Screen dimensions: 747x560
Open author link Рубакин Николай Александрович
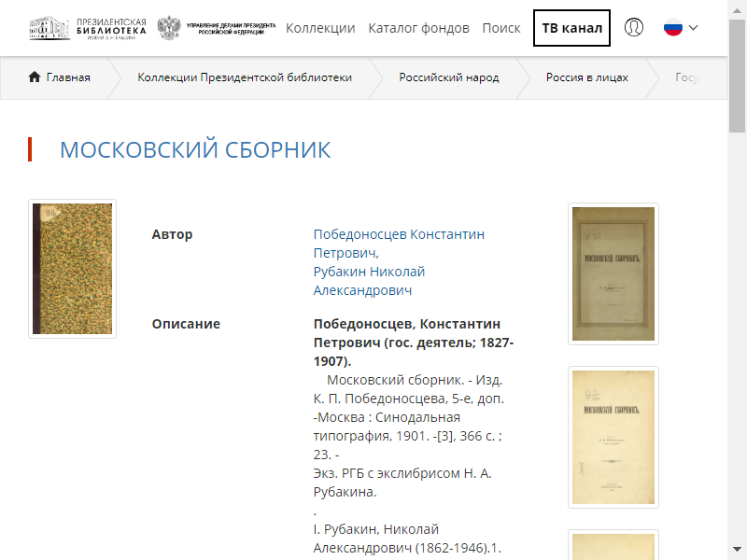pyautogui.click(x=369, y=281)
